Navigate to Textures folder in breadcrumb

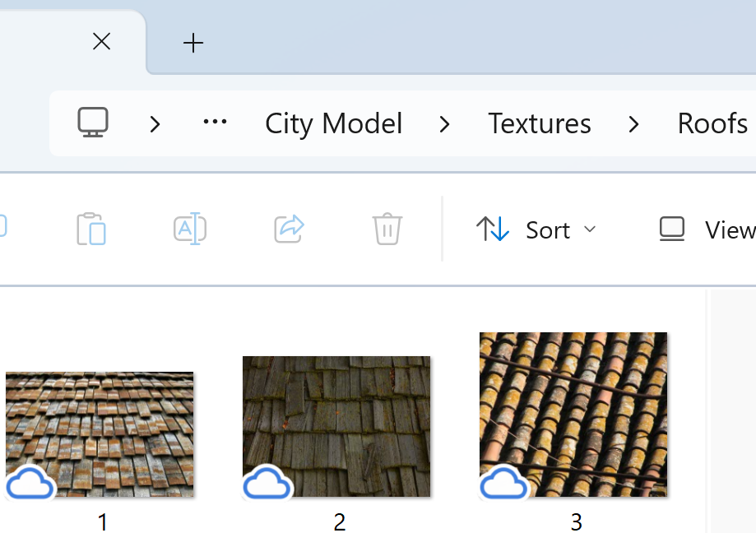(540, 123)
